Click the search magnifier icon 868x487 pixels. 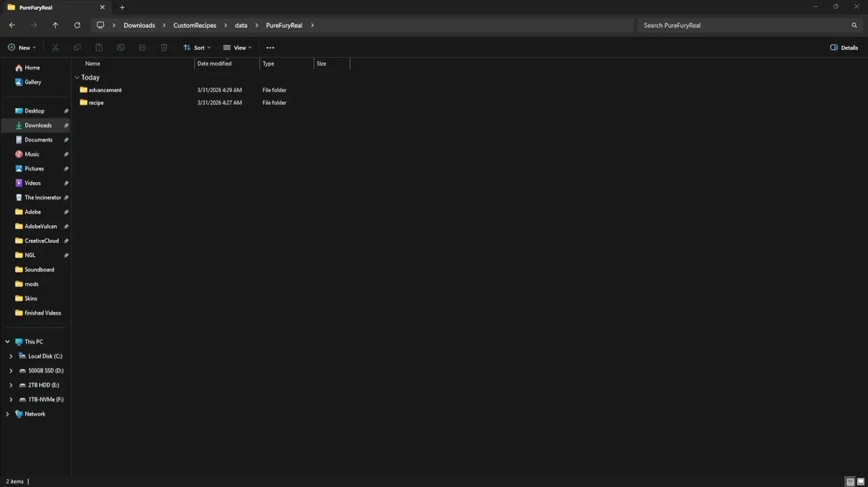854,25
